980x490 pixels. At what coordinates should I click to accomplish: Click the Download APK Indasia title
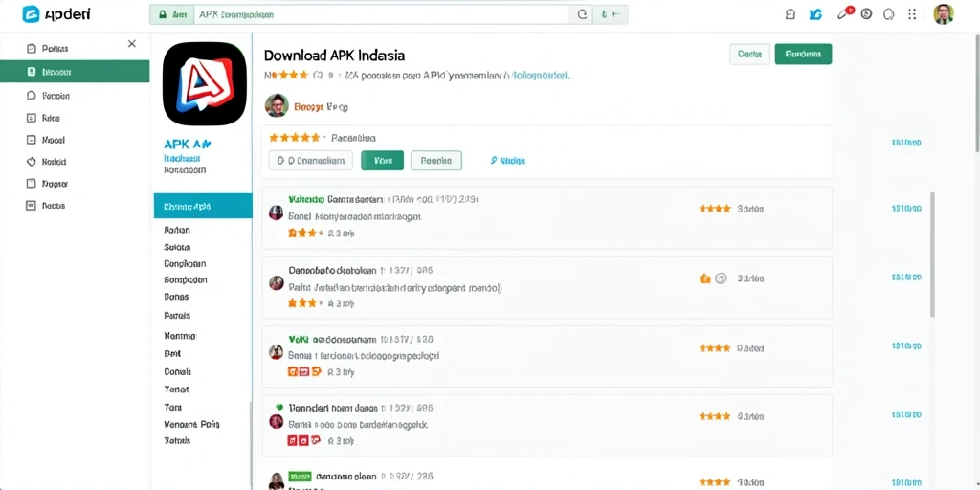[x=334, y=55]
